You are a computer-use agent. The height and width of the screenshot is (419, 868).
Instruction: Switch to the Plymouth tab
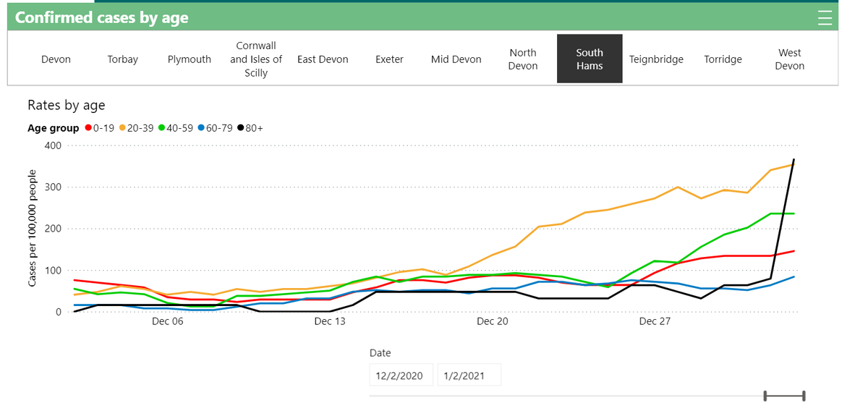click(x=190, y=59)
